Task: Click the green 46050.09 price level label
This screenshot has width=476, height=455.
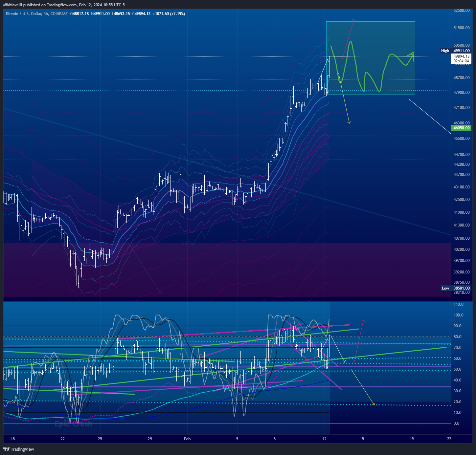Action: pyautogui.click(x=462, y=128)
